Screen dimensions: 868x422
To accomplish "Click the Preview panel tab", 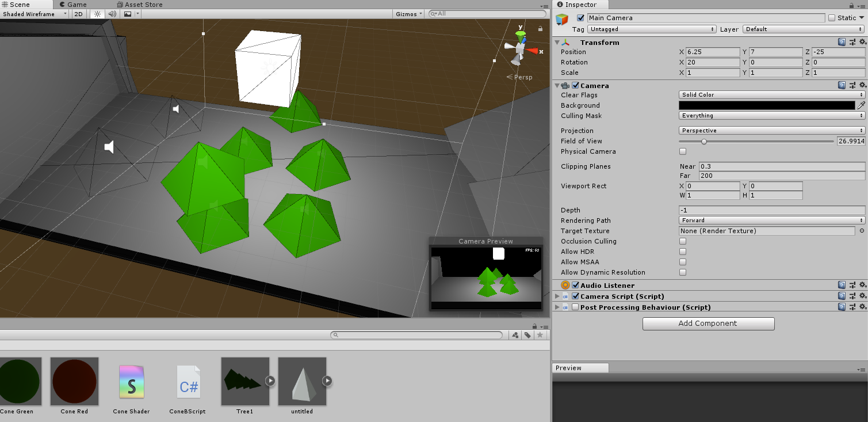I will [580, 368].
